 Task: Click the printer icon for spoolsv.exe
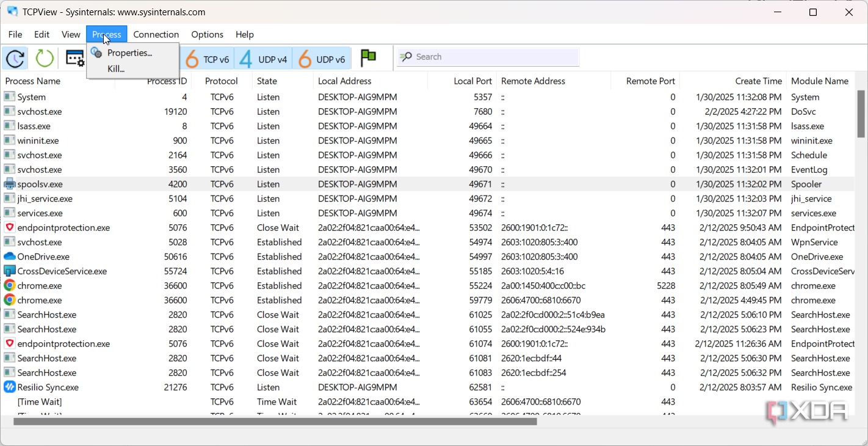point(9,184)
